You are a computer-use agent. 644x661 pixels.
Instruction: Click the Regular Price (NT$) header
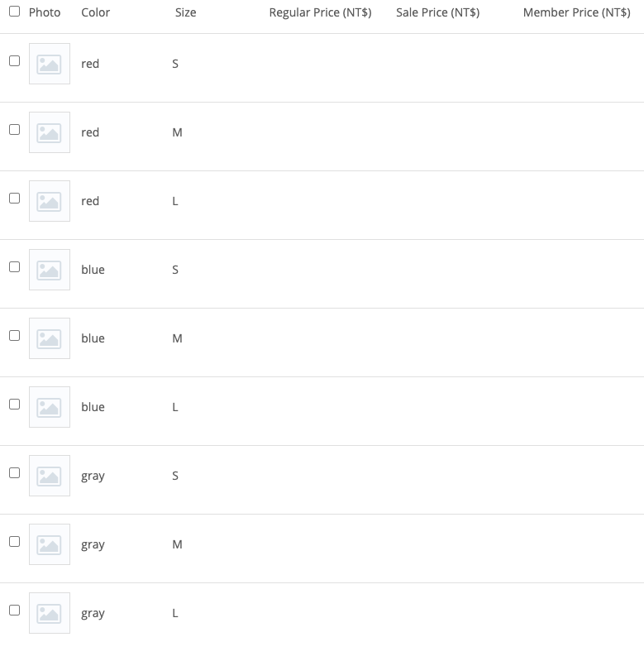(x=321, y=12)
